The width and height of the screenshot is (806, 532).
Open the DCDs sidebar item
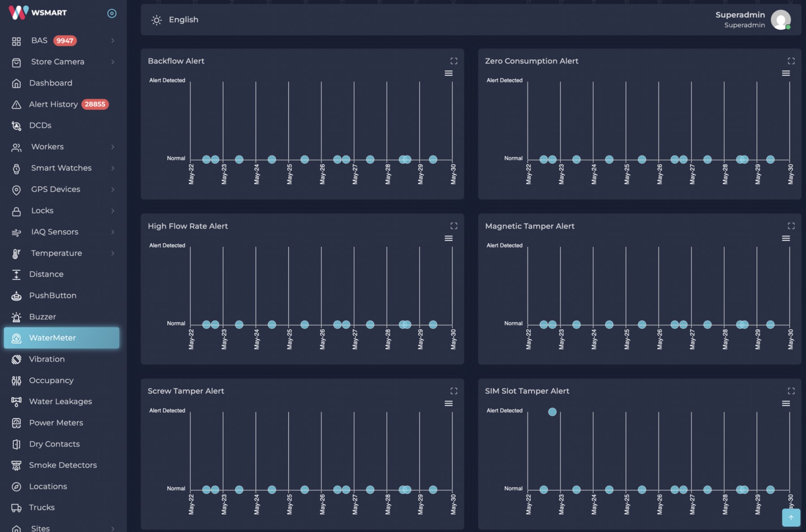pos(62,126)
